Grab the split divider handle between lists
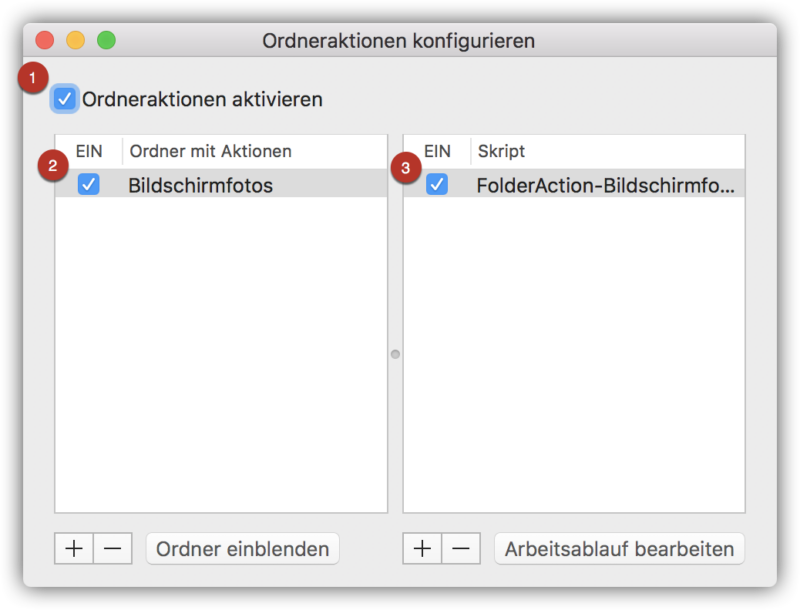Screen dimensions: 800x610 tap(395, 354)
